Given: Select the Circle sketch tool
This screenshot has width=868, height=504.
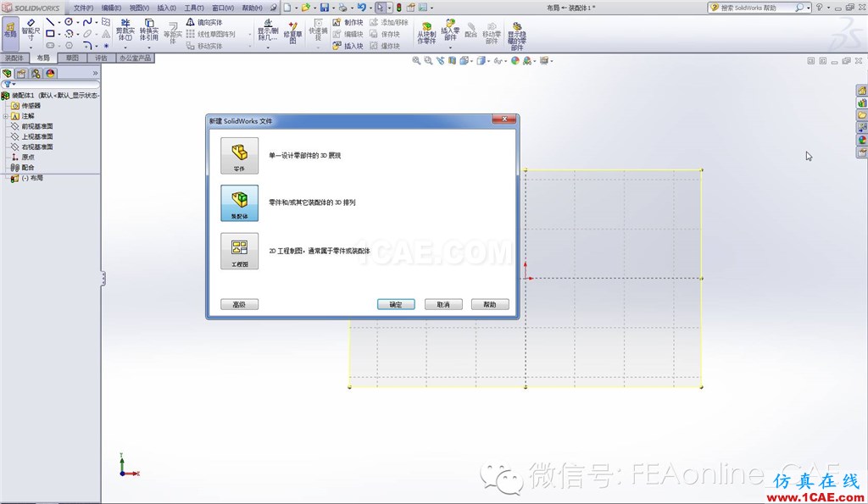Looking at the screenshot, I should [69, 21].
